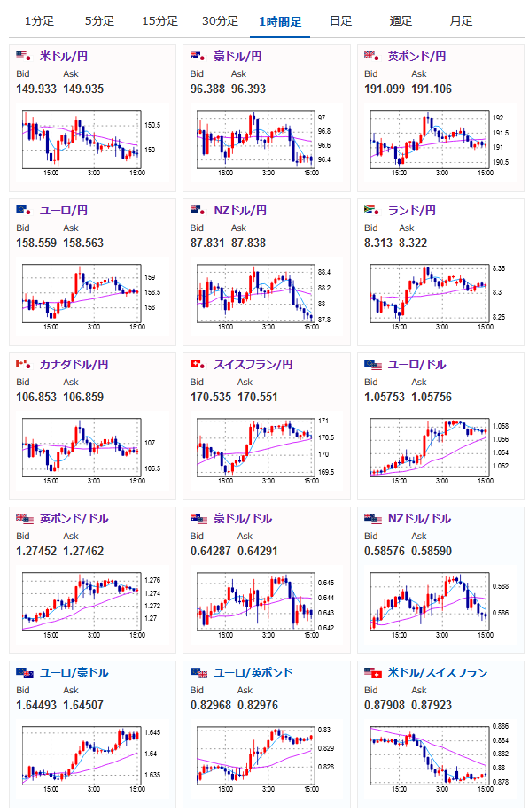Click the Australia flag icon beside 豪ドル/円
Viewport: 529px width, 812px height.
(x=198, y=56)
